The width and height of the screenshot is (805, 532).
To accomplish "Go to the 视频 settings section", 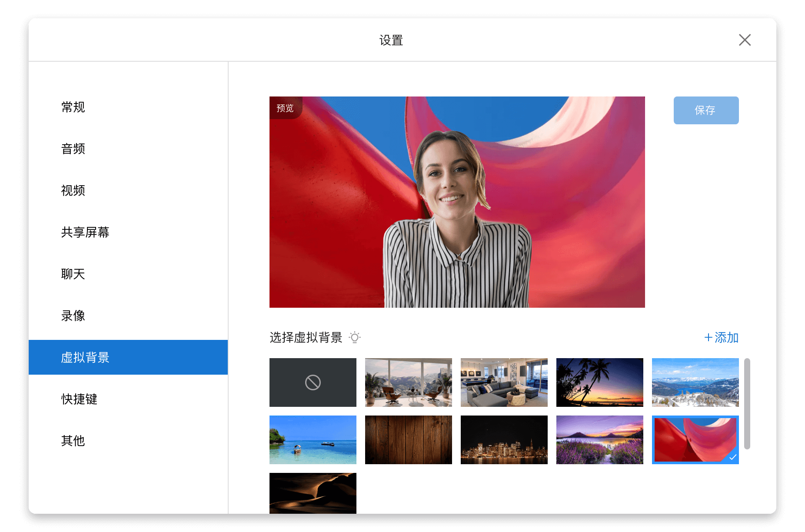I will click(73, 191).
